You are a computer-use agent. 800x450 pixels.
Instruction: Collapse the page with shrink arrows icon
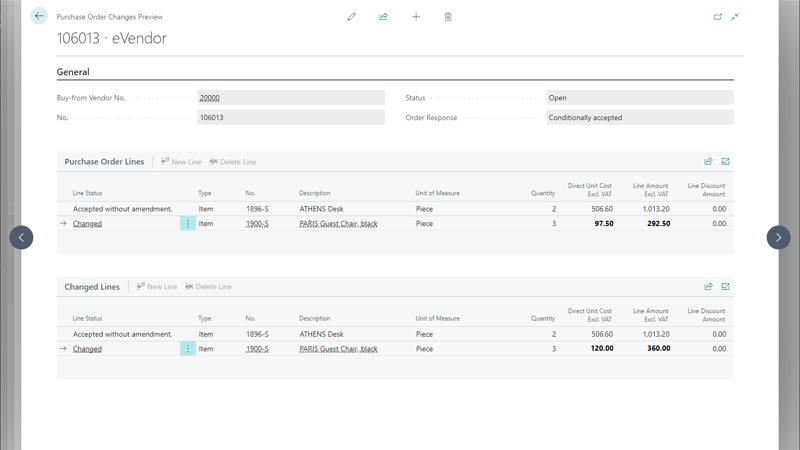pyautogui.click(x=735, y=17)
